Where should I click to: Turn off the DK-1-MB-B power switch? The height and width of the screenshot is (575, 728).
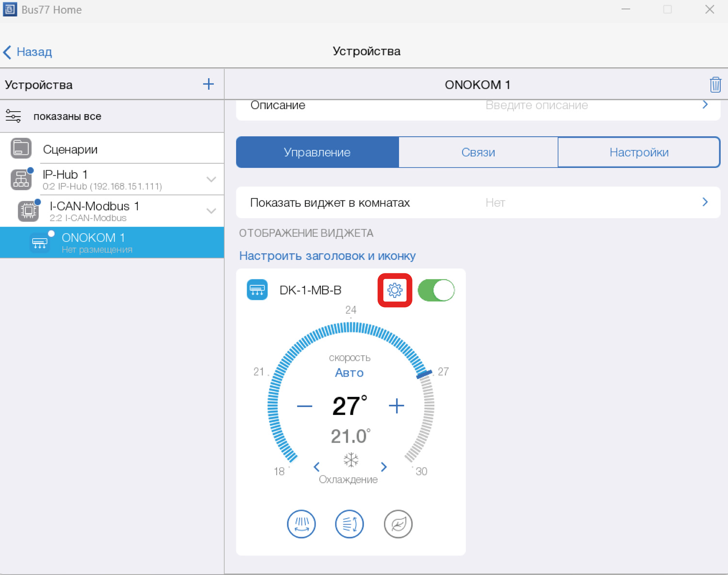(436, 290)
